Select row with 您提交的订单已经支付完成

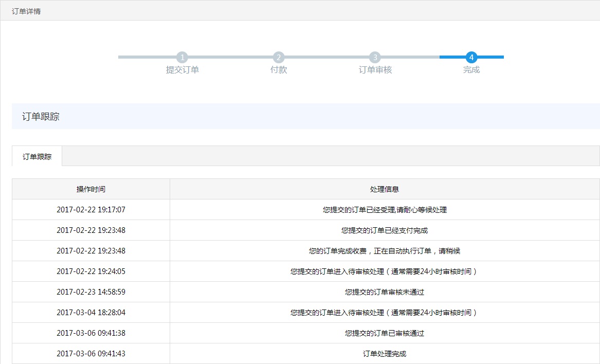click(385, 230)
